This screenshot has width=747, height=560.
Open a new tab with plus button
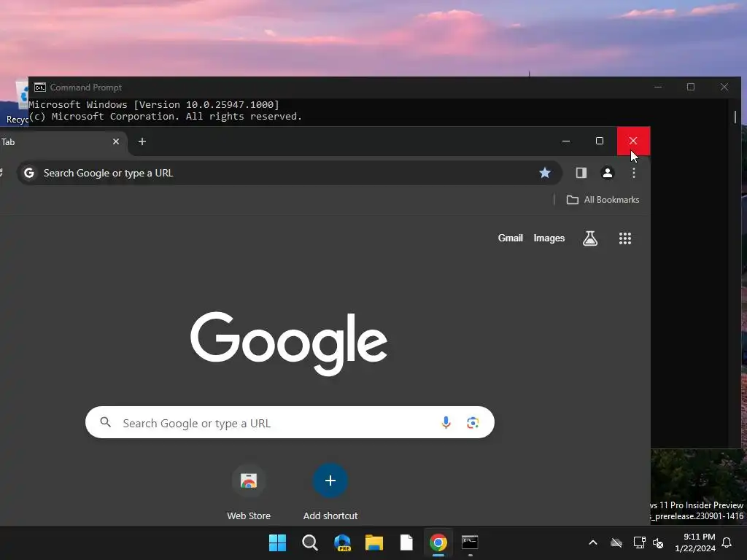pyautogui.click(x=142, y=141)
